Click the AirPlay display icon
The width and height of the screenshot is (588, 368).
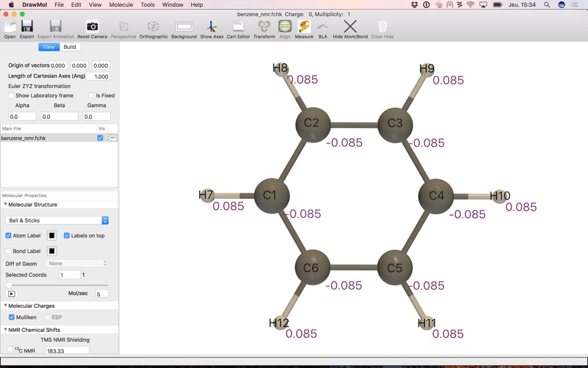pyautogui.click(x=483, y=5)
